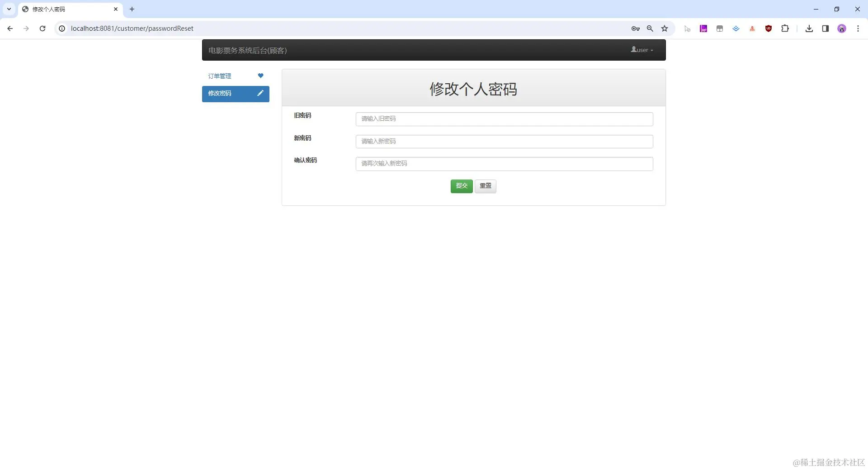Open the Extensions puzzle piece menu
Screen dimensions: 868x470
click(x=785, y=28)
